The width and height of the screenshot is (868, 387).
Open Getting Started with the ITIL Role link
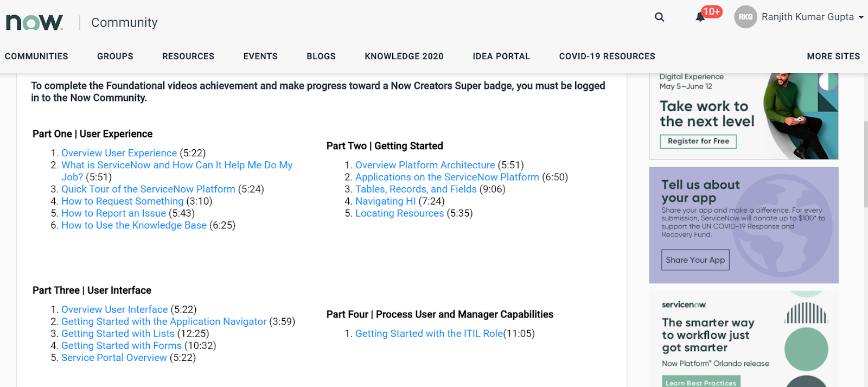pyautogui.click(x=429, y=333)
